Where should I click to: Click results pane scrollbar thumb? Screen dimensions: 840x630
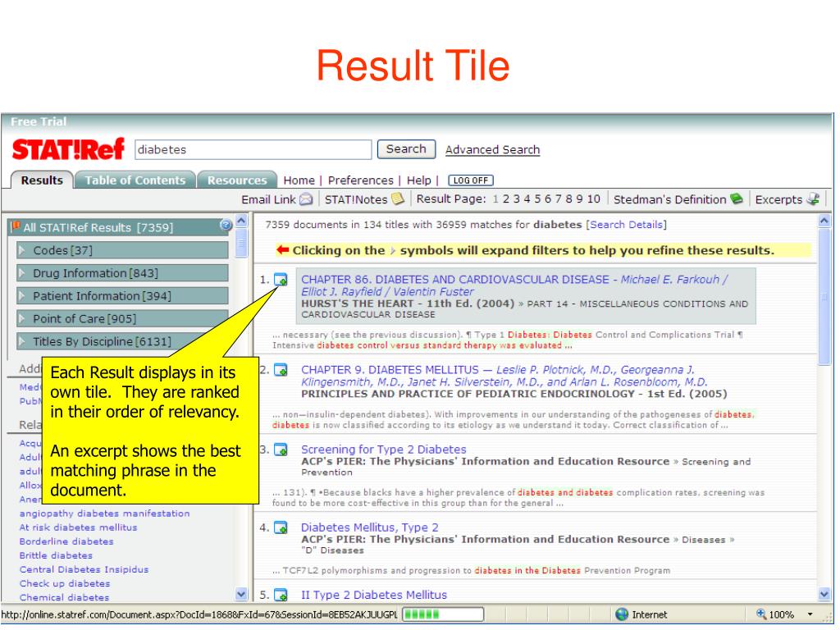pyautogui.click(x=824, y=297)
